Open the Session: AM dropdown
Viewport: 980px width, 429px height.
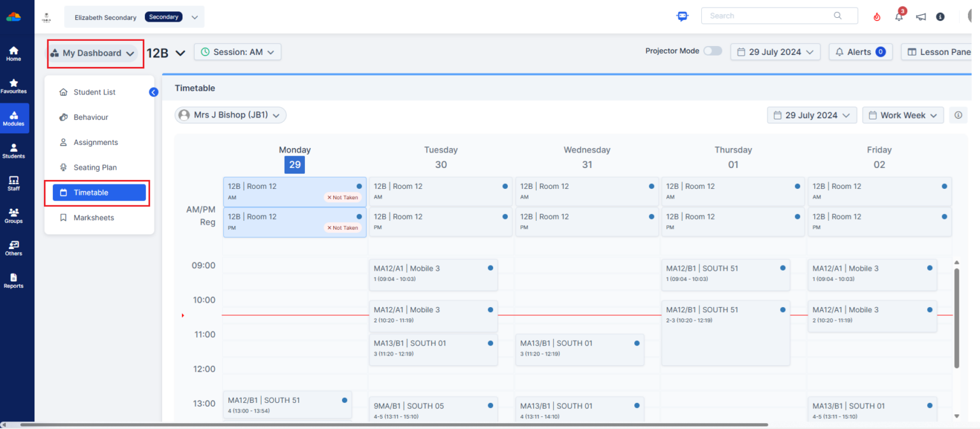237,52
